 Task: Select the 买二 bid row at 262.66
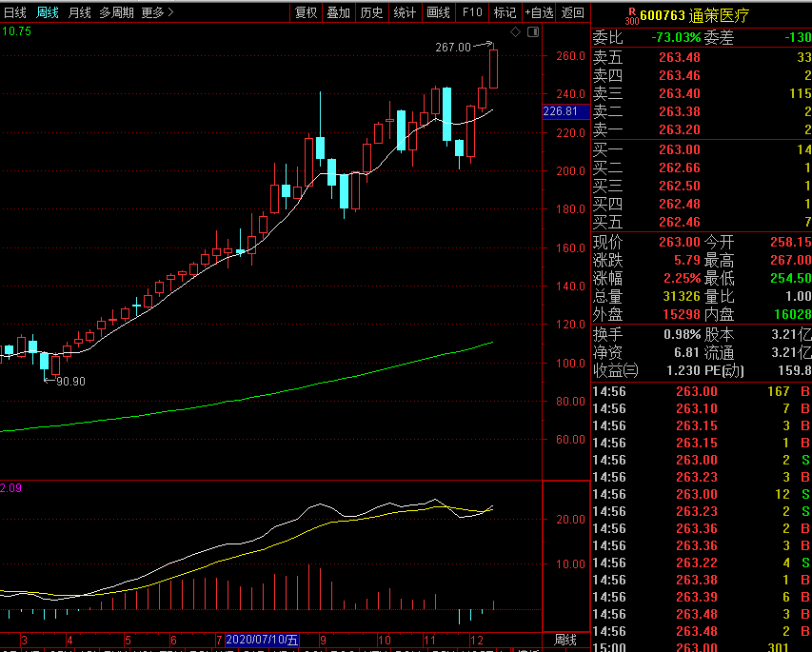click(x=702, y=168)
